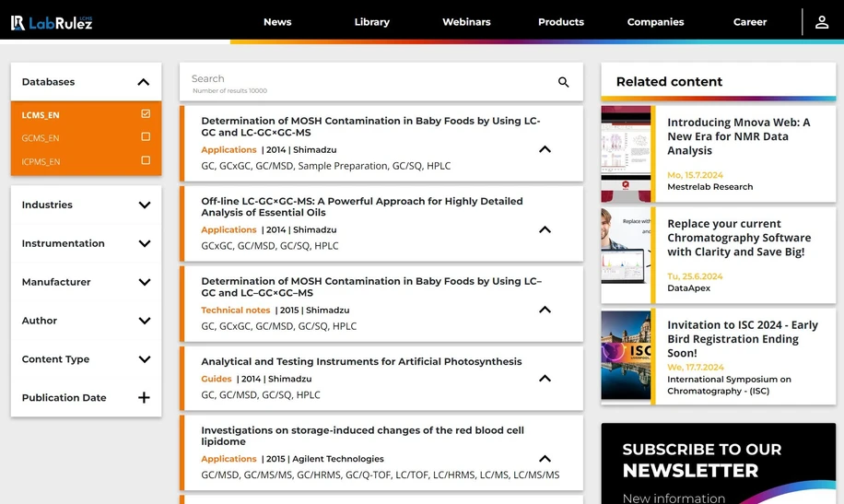The width and height of the screenshot is (844, 504).
Task: Enable the ICPMS_EN database checkbox
Action: [146, 160]
